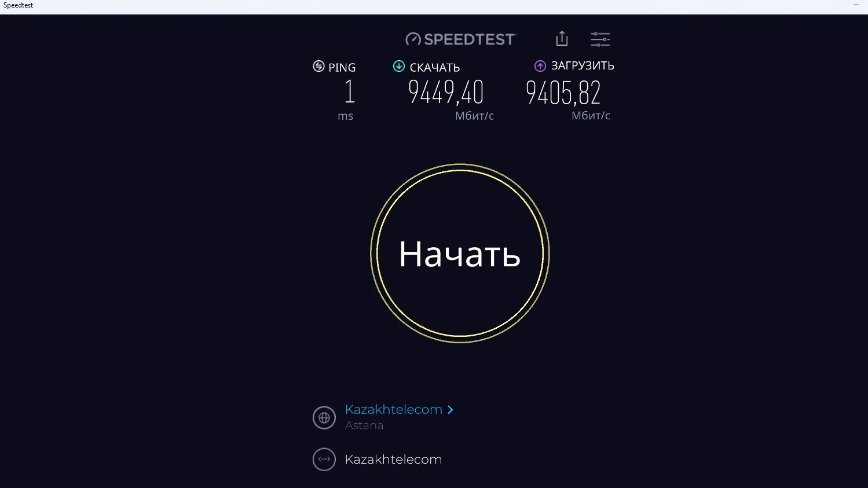
Task: Open the settings sliders icon
Action: [x=600, y=39]
